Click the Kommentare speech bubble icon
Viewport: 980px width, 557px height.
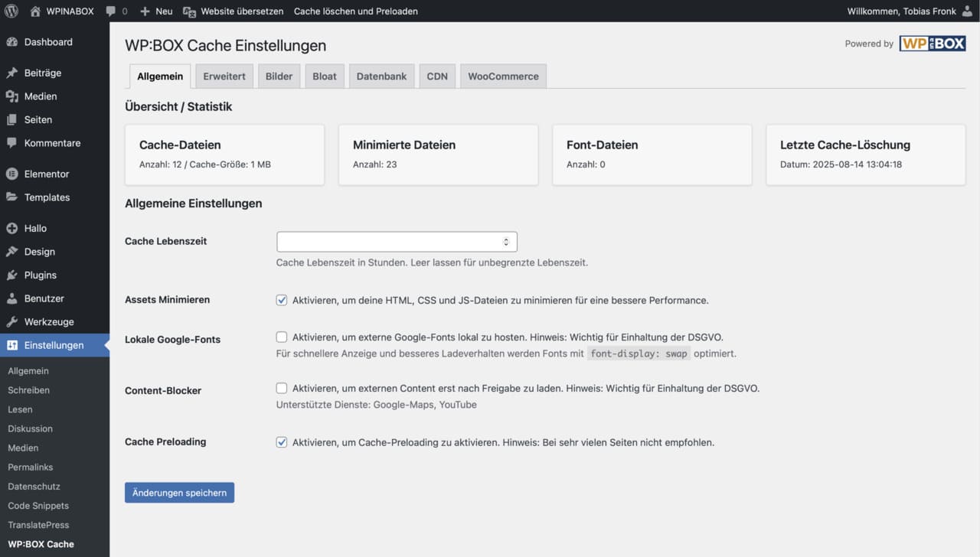point(11,143)
